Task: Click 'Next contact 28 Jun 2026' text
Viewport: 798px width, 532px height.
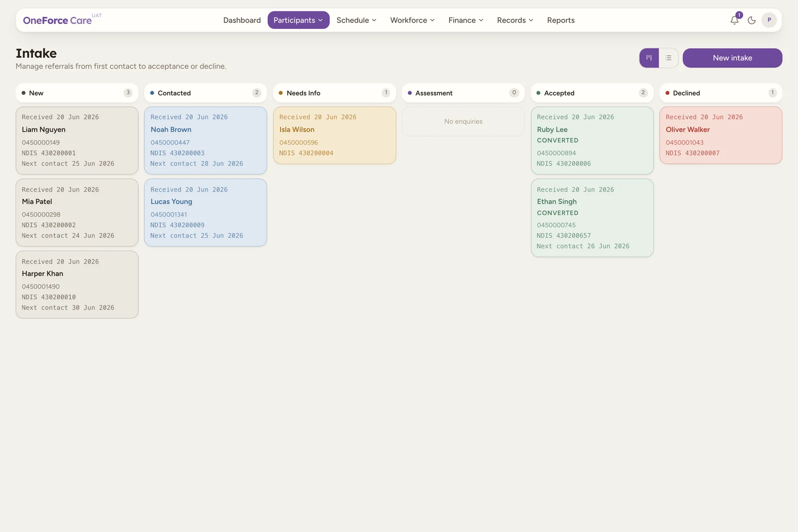Action: [197, 164]
